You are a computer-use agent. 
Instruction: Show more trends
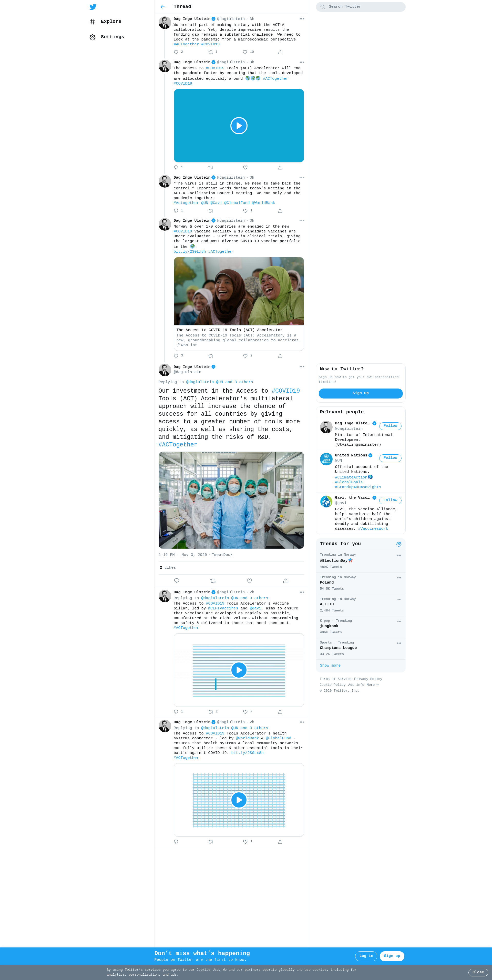tap(330, 665)
